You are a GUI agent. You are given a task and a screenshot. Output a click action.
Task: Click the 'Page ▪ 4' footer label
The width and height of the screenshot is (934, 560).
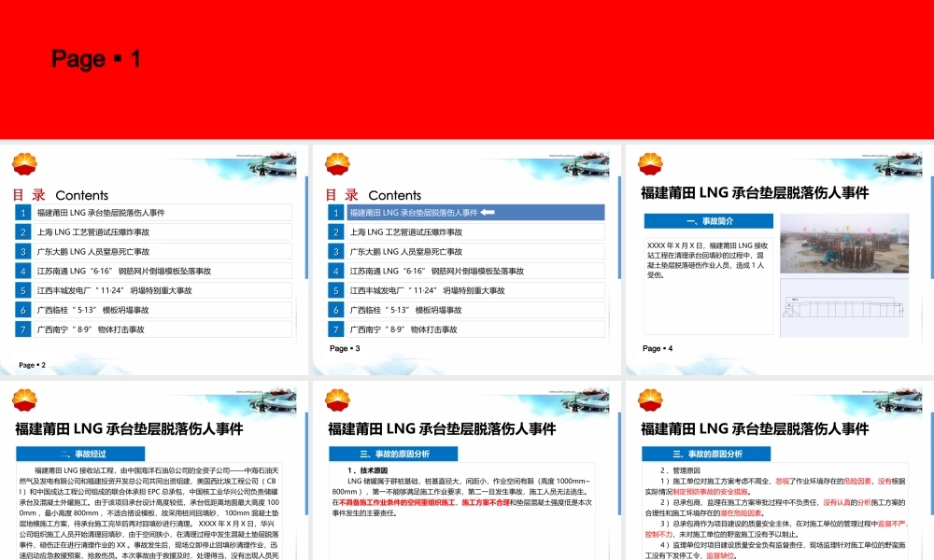[658, 348]
